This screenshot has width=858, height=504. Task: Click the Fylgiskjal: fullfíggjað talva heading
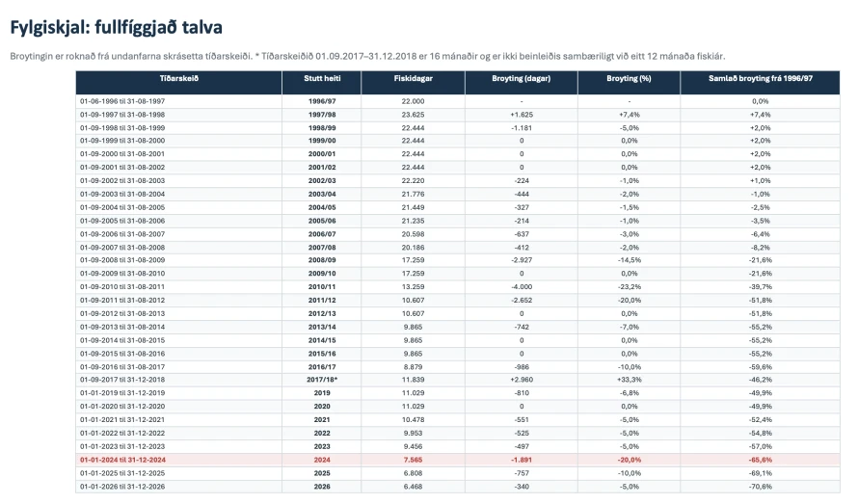pos(116,27)
